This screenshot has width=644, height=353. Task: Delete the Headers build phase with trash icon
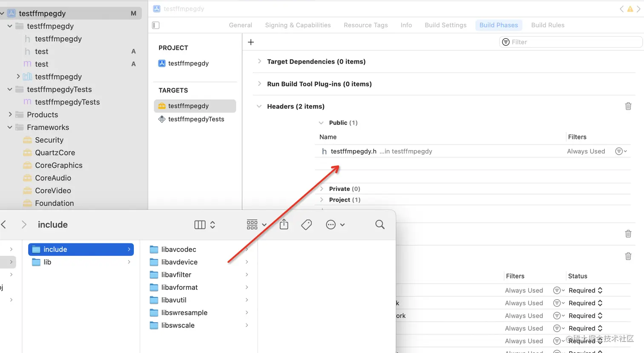point(628,106)
